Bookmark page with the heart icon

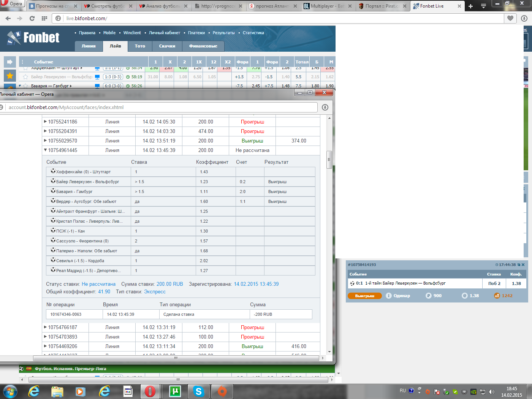(510, 18)
